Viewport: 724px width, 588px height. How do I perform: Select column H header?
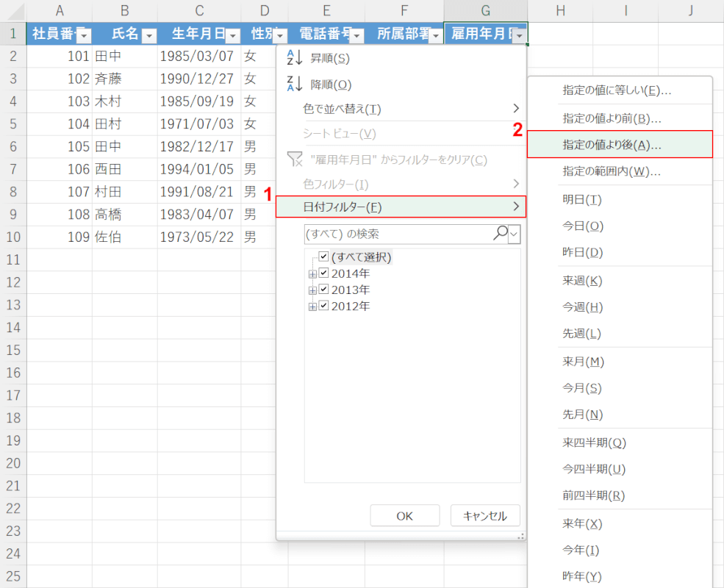[x=560, y=10]
